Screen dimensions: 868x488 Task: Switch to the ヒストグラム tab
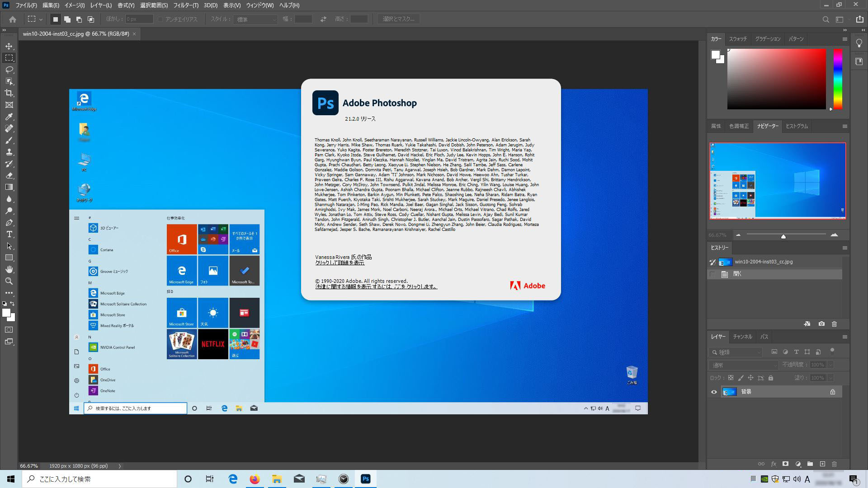[x=797, y=127]
